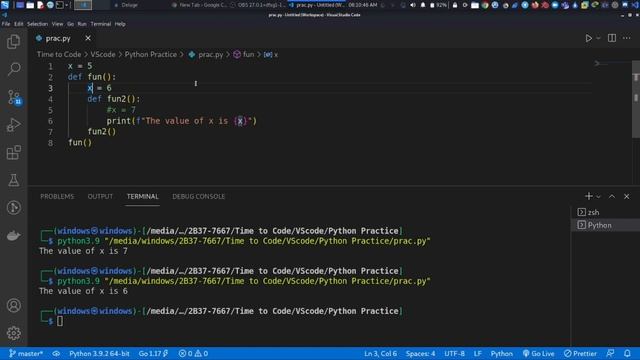Image resolution: width=640 pixels, height=360 pixels.
Task: Open Source Control view with badge
Action: tap(14, 97)
